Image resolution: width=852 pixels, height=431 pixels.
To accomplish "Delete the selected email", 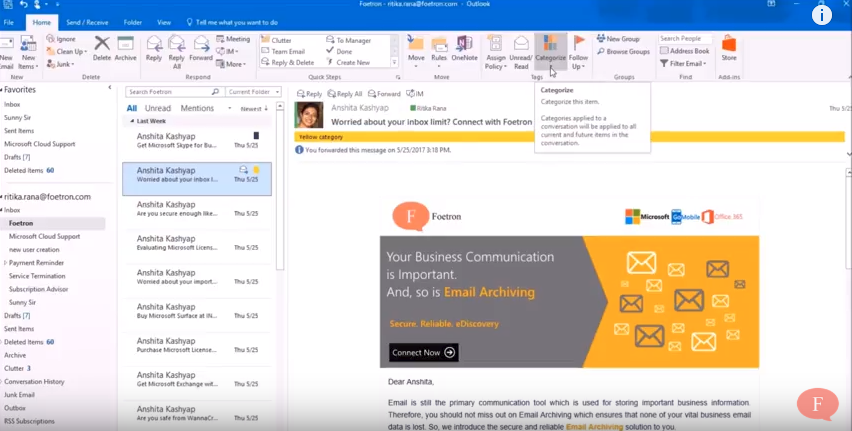I will (102, 48).
